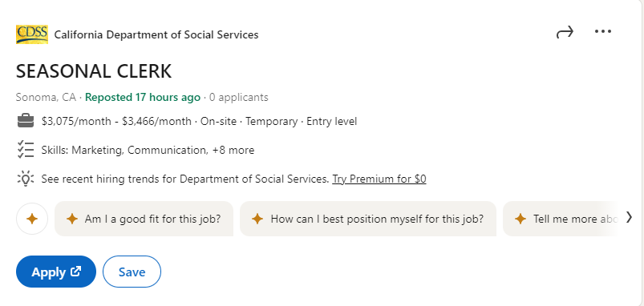Viewport: 644px width, 306px height.
Task: Open California Department of Social Services page
Action: [156, 35]
